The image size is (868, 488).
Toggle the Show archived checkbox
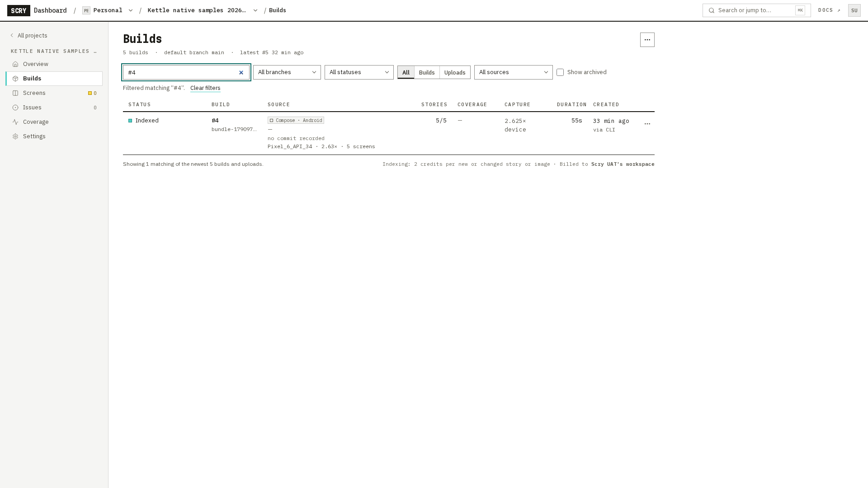pyautogui.click(x=560, y=72)
